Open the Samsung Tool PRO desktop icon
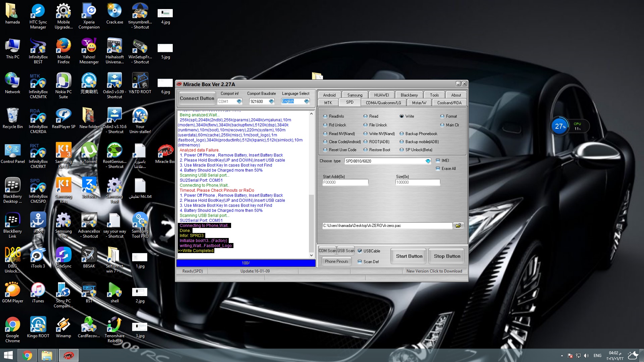Viewport: 644px width, 362px height. pyautogui.click(x=140, y=225)
